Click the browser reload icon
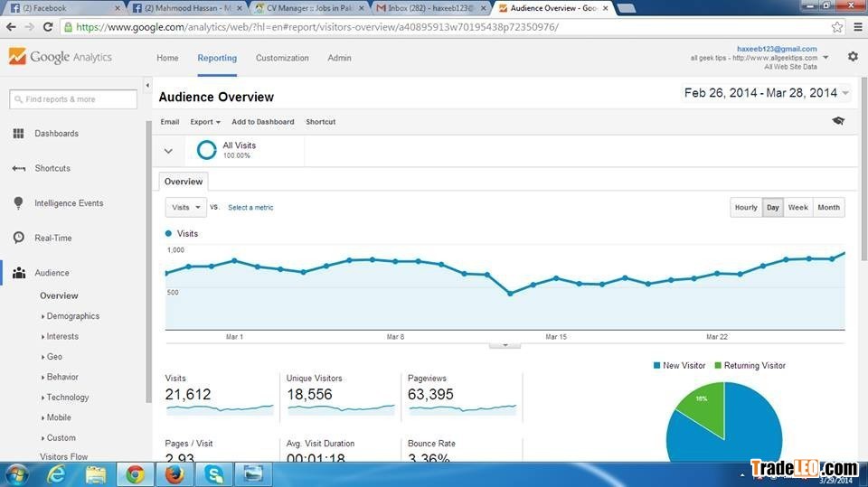Image resolution: width=868 pixels, height=487 pixels. coord(48,26)
